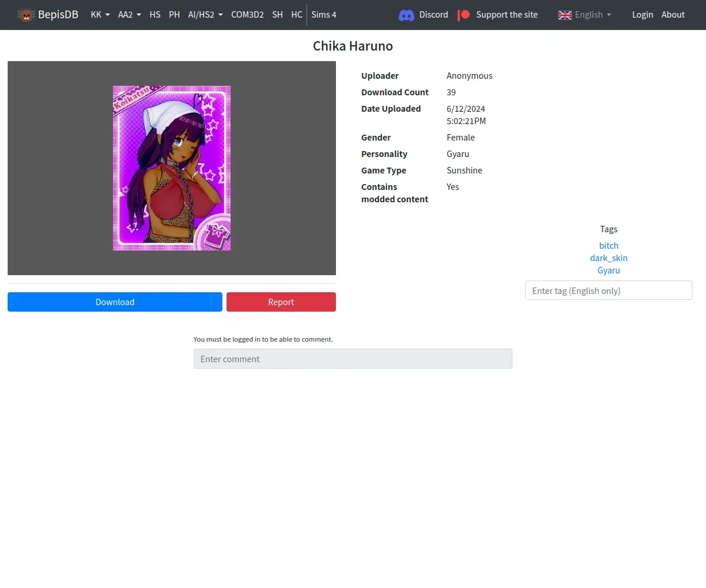Open the AA2 dropdown menu

coord(129,15)
